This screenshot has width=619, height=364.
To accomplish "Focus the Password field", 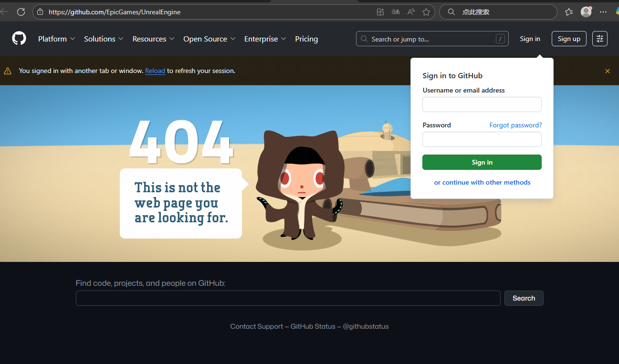I will [482, 139].
